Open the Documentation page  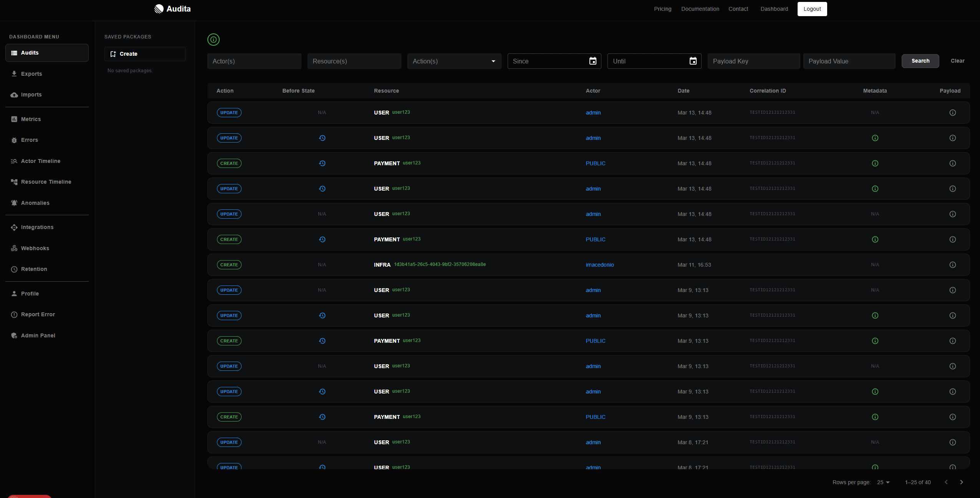(700, 9)
